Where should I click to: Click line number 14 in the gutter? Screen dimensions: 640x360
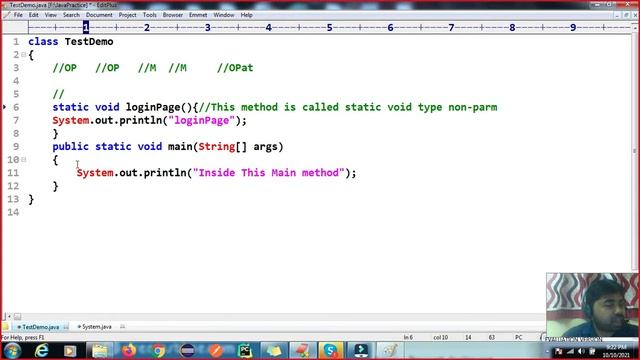(13, 212)
